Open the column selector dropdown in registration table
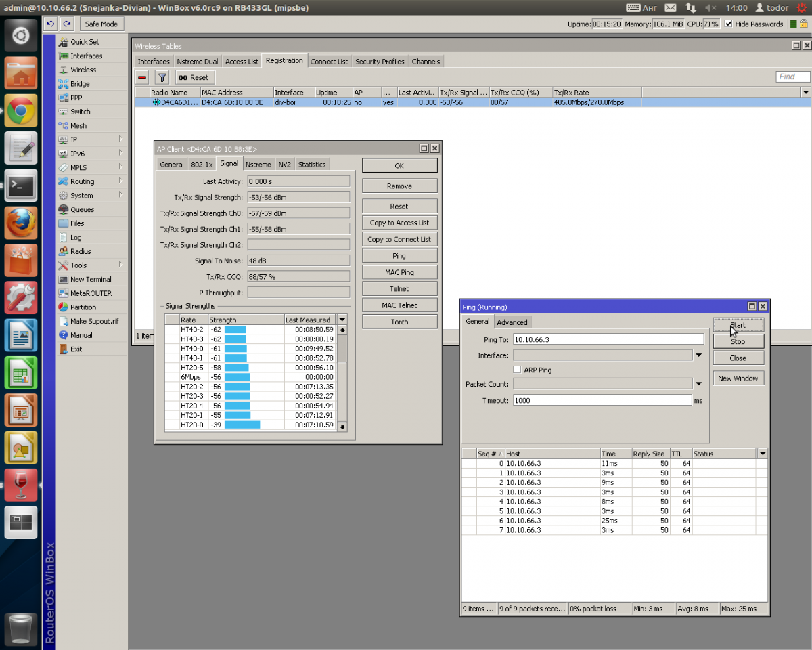The image size is (812, 650). (x=805, y=92)
